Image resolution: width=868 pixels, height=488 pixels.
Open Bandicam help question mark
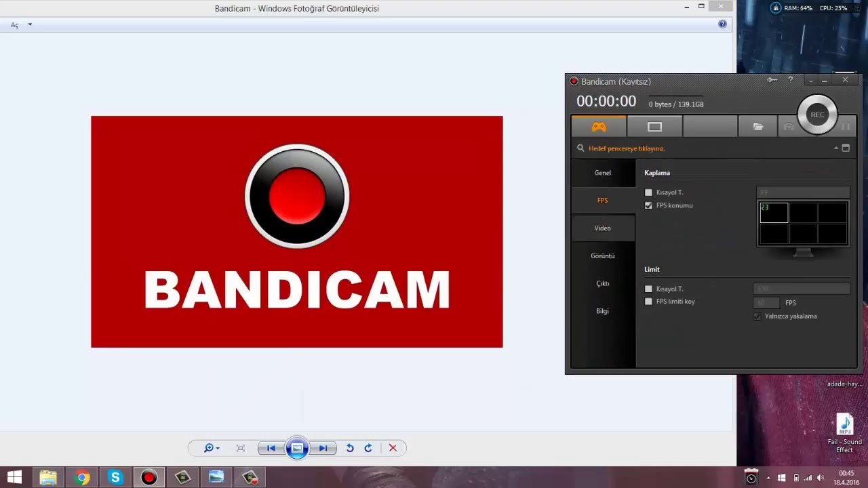(x=790, y=80)
